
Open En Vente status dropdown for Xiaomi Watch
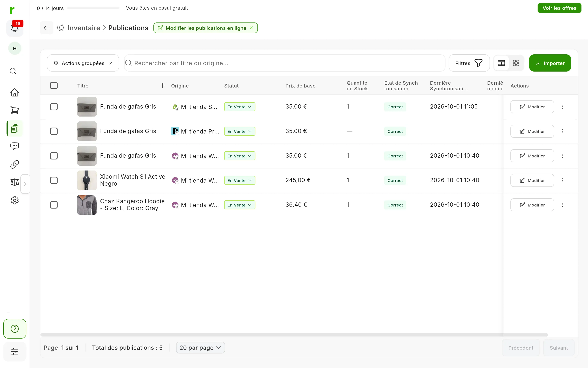tap(239, 180)
